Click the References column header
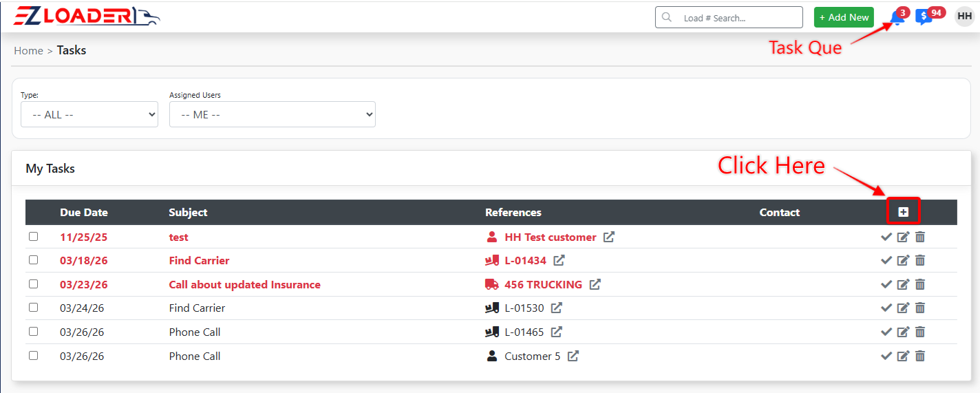The width and height of the screenshot is (980, 393). [513, 213]
